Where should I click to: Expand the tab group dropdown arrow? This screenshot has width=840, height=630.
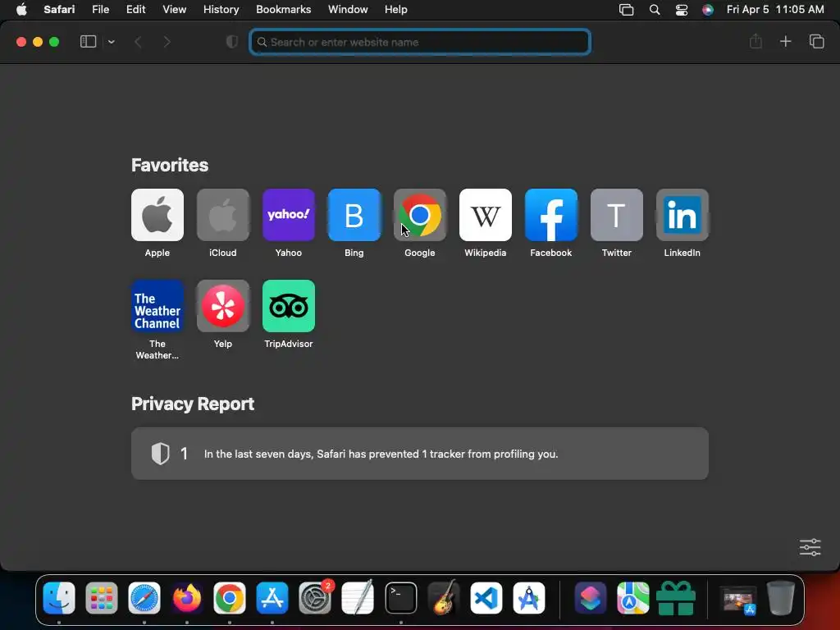click(112, 42)
